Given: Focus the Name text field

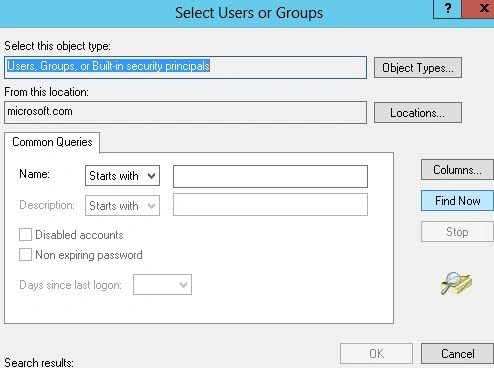Looking at the screenshot, I should point(270,176).
